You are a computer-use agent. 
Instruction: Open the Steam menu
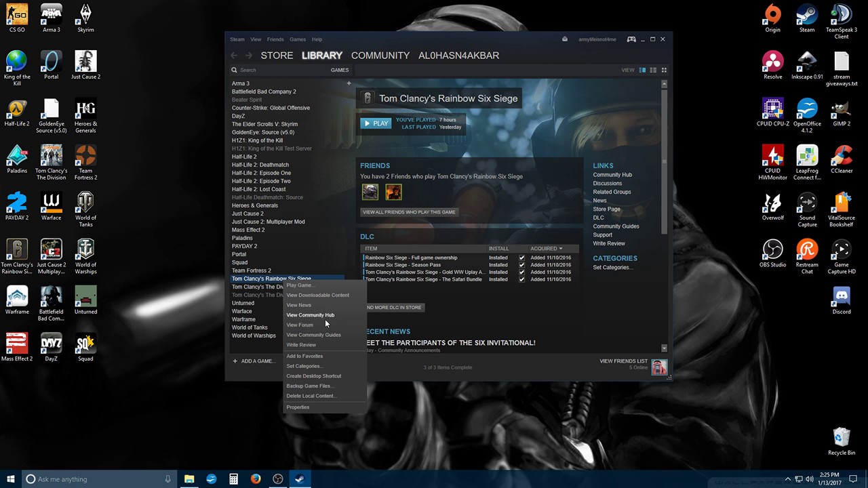click(237, 39)
